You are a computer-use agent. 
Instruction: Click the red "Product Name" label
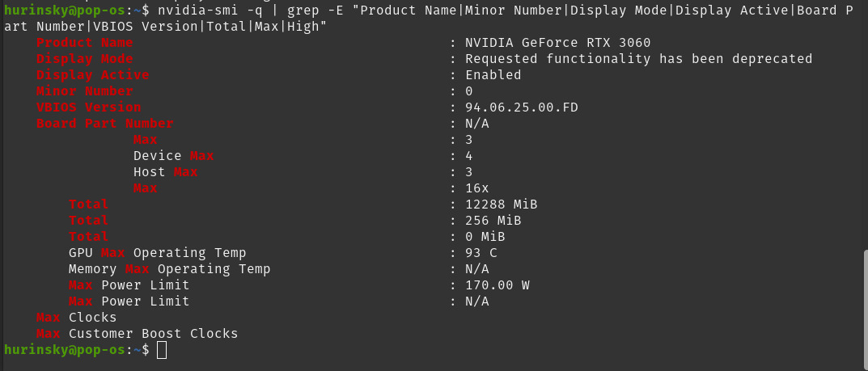click(x=84, y=43)
